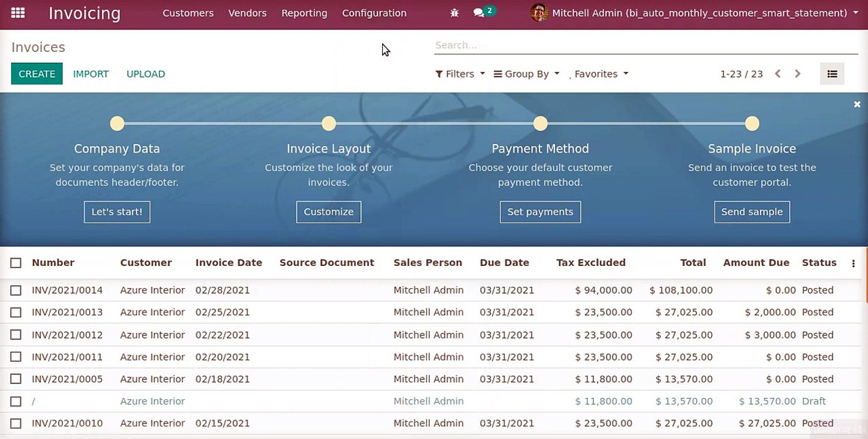Select checkbox for INV/2021/0010
Viewport: 868px width, 439px height.
point(16,423)
